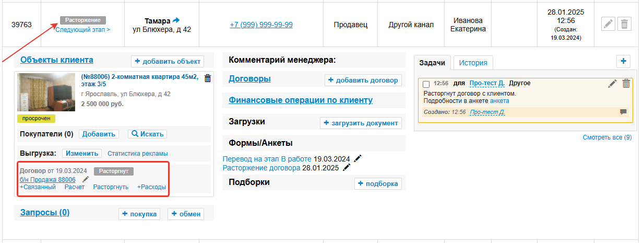Open the apartment photo thumbnail
The height and width of the screenshot is (243, 644).
(x=47, y=92)
